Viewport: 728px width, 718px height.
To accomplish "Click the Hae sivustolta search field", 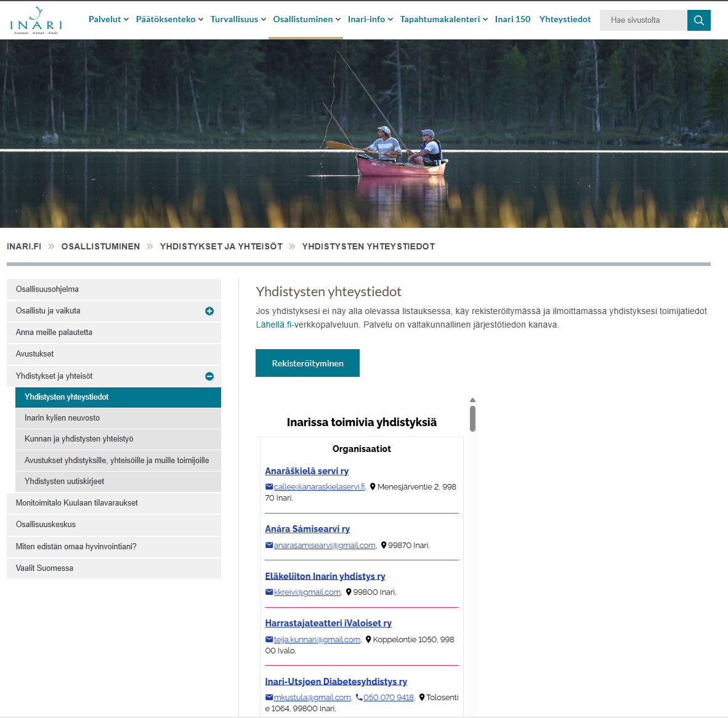I will [644, 20].
